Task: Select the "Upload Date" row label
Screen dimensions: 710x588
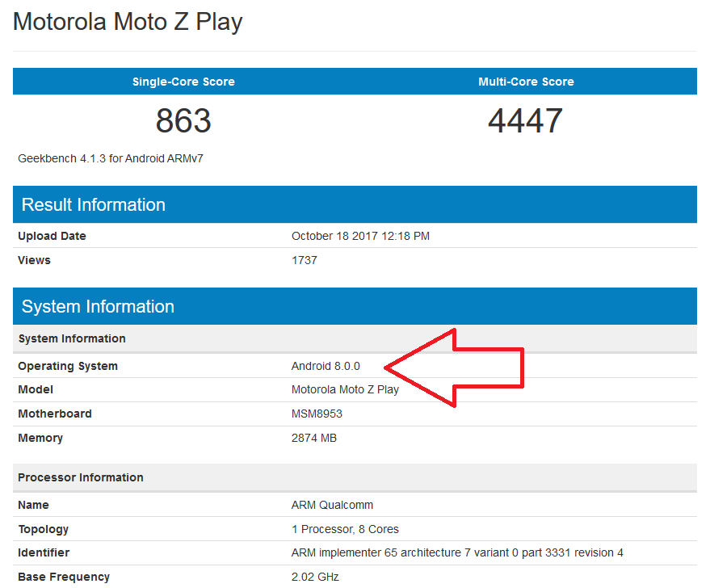Action: click(52, 236)
